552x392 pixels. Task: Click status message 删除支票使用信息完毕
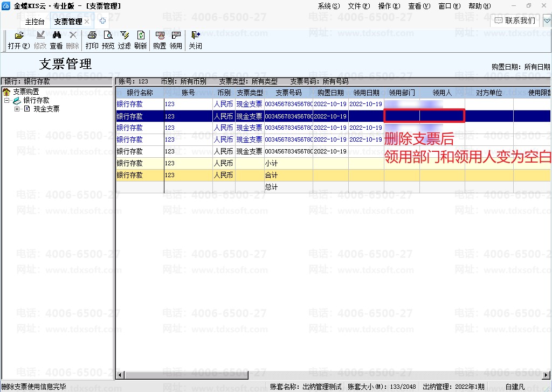point(34,387)
